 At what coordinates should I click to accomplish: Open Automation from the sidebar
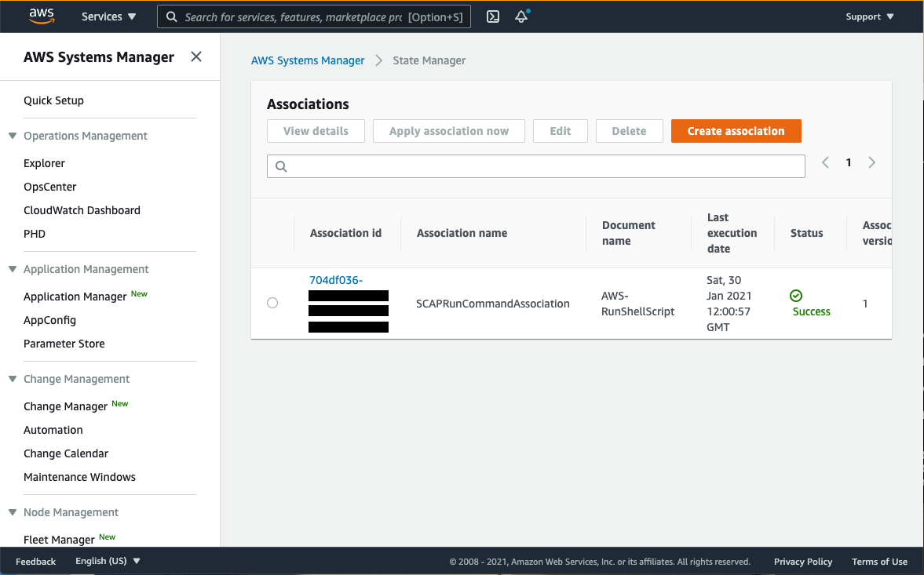click(53, 430)
